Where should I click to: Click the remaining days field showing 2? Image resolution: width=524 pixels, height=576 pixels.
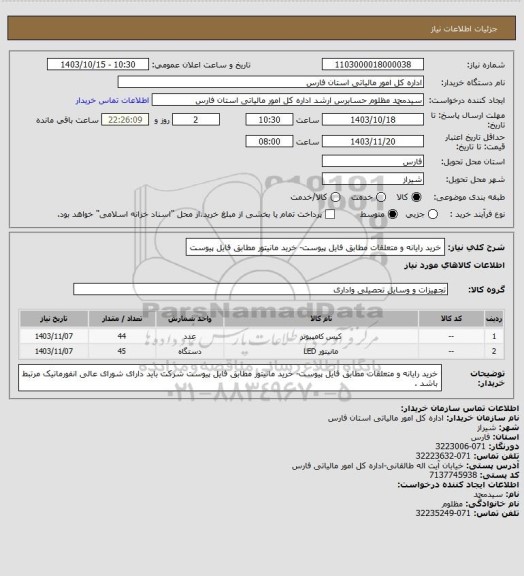click(x=196, y=120)
